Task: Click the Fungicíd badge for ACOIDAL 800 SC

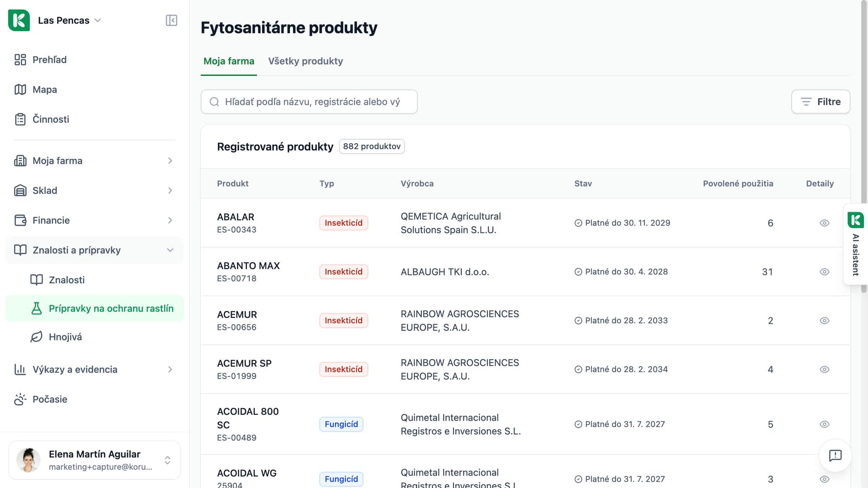Action: (x=341, y=424)
